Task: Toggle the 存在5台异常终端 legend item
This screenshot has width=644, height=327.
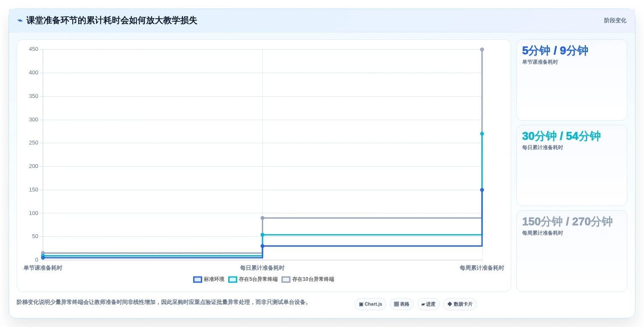Action: tap(253, 280)
